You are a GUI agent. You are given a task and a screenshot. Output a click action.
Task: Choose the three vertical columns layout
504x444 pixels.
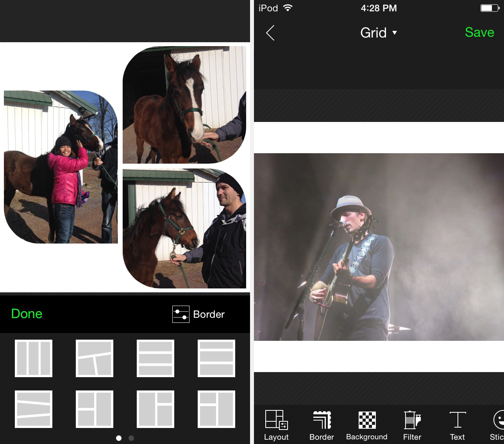click(34, 358)
